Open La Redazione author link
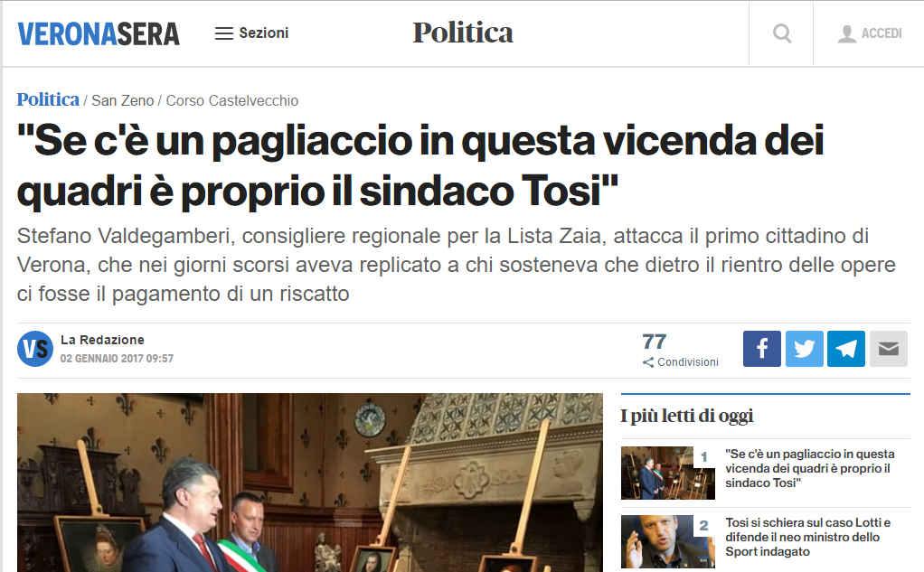924x572 pixels. 102,340
